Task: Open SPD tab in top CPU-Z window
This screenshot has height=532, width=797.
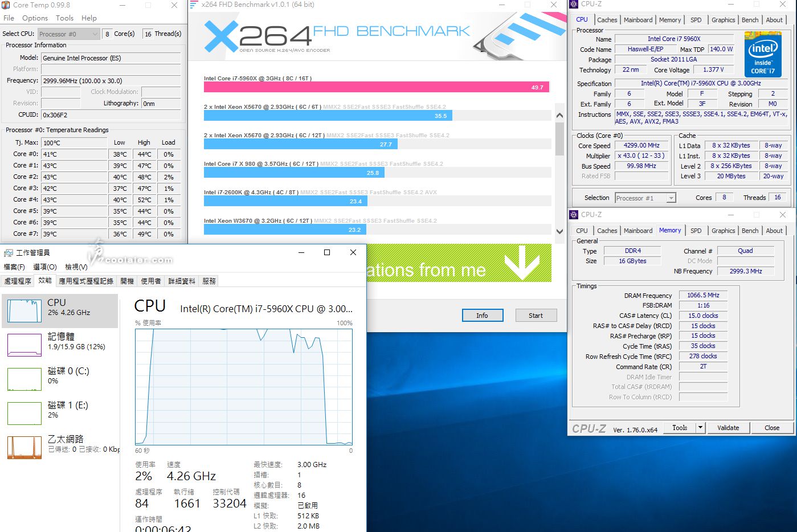Action: 696,20
